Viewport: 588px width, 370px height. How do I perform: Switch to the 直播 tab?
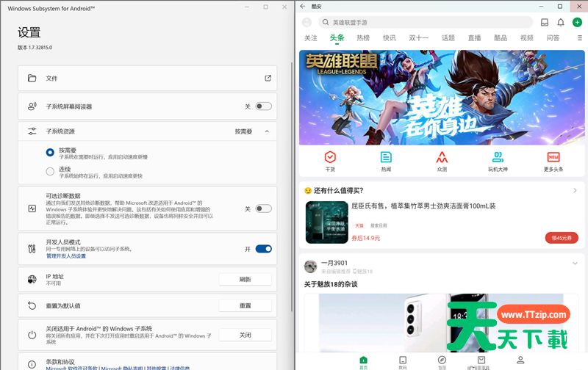pyautogui.click(x=474, y=38)
